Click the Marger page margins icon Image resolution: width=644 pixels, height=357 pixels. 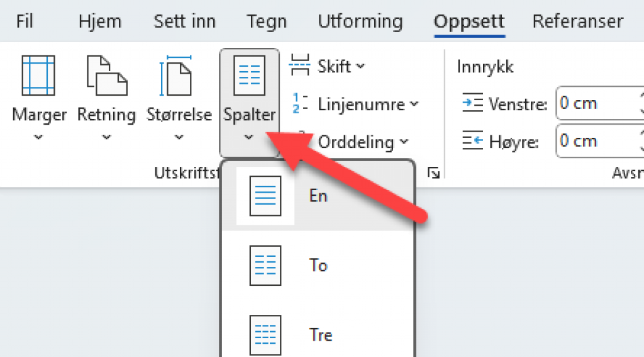(x=38, y=76)
